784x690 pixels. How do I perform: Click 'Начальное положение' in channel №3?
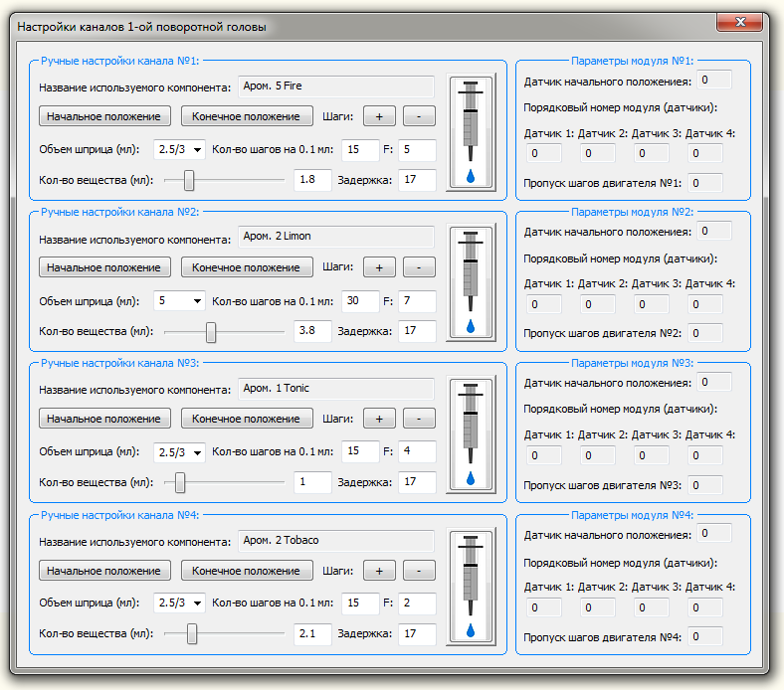[x=104, y=419]
